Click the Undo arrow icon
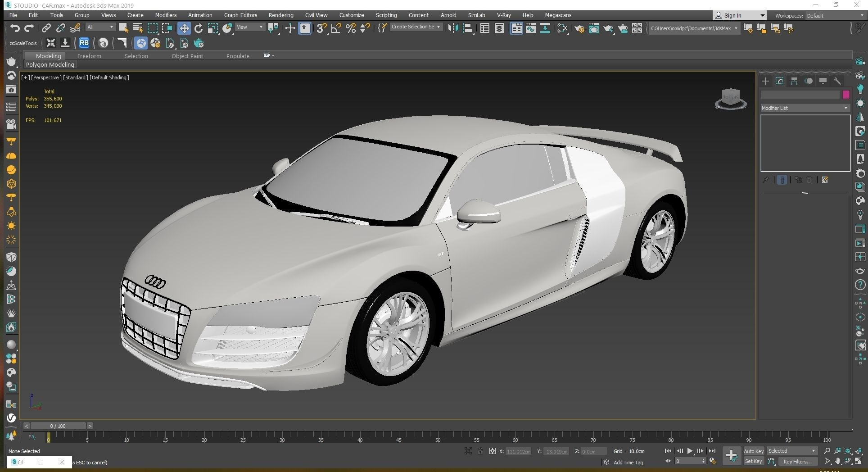This screenshot has height=472, width=868. 15,28
